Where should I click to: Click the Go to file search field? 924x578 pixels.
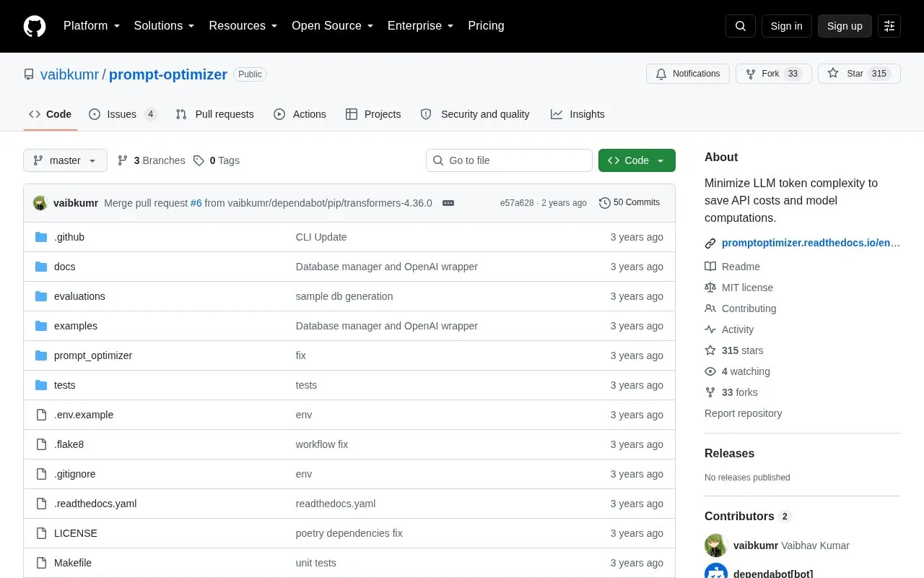click(x=509, y=160)
